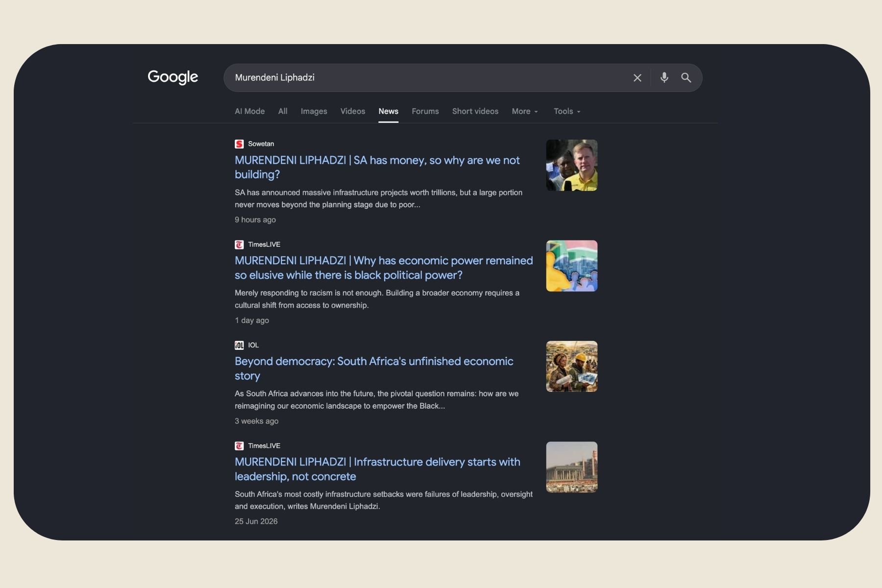Viewport: 882px width, 588px height.
Task: Click the '3 weeks ago' timestamp
Action: 256,421
